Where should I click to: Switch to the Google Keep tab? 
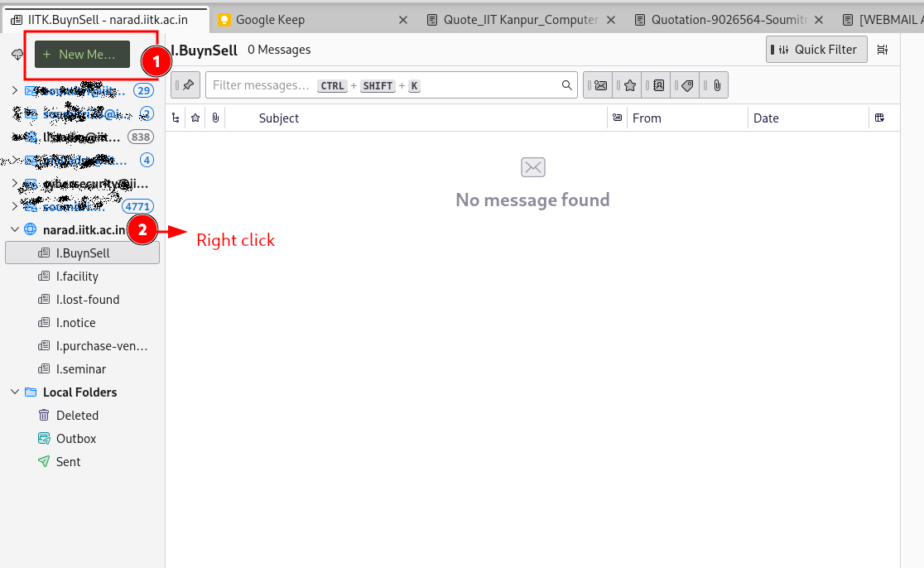pyautogui.click(x=270, y=19)
